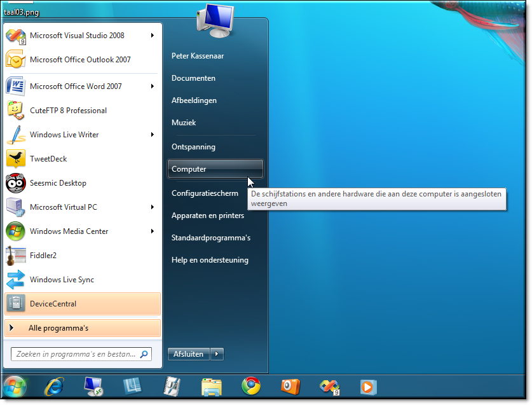
Task: Launch TweetDeck from its bird icon
Action: pyautogui.click(x=16, y=159)
